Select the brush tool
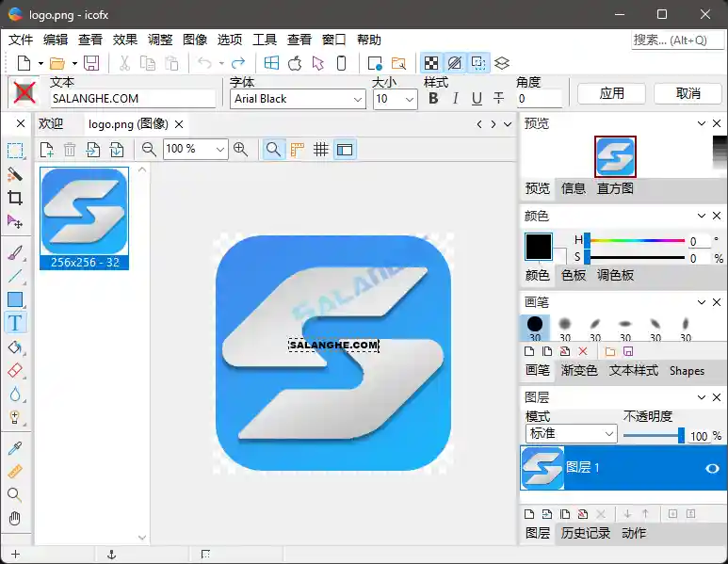Screen dimensions: 728x564 15,253
